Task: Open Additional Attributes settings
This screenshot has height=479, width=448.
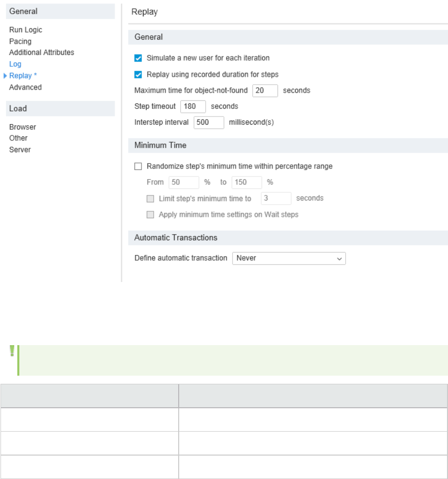Action: coord(42,52)
